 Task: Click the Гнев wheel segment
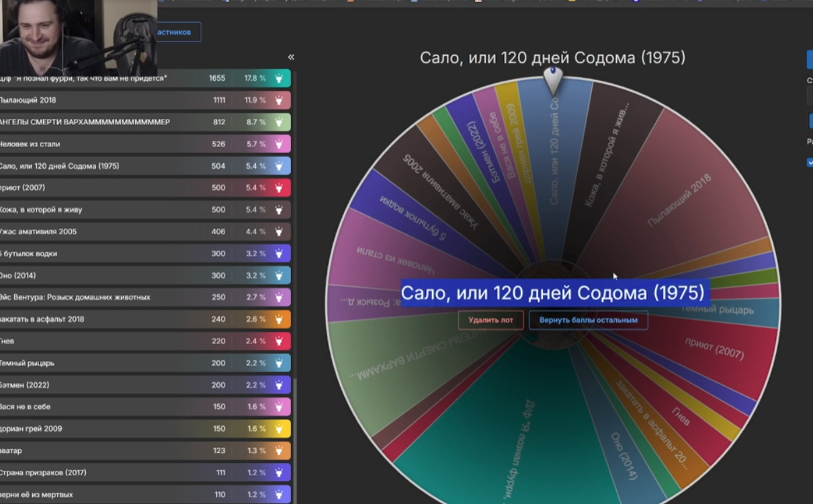coord(681,416)
